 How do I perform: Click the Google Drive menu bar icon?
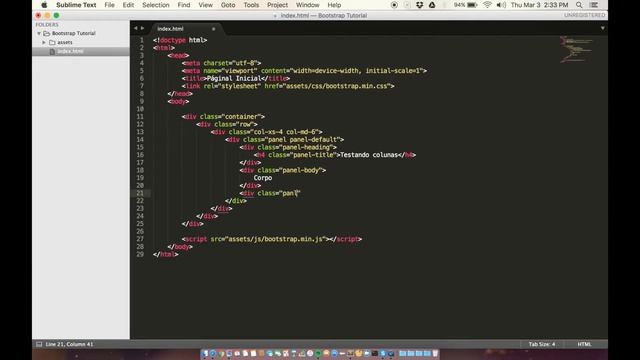pos(432,5)
